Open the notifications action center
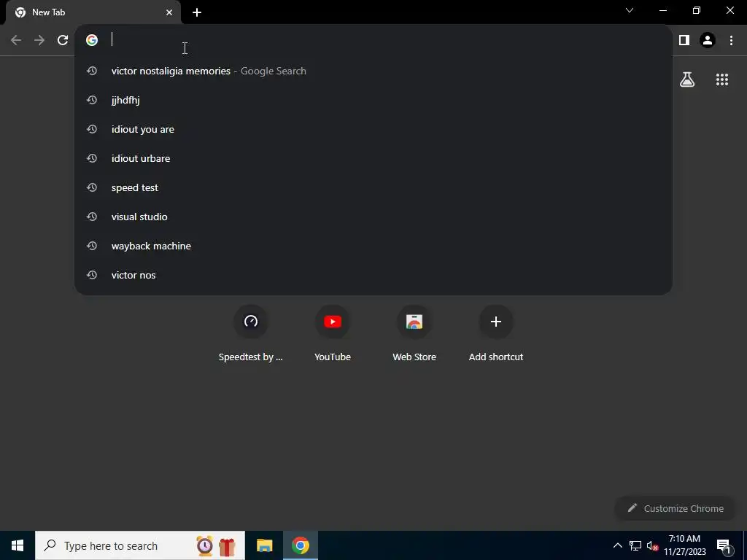The image size is (747, 560). 724,546
